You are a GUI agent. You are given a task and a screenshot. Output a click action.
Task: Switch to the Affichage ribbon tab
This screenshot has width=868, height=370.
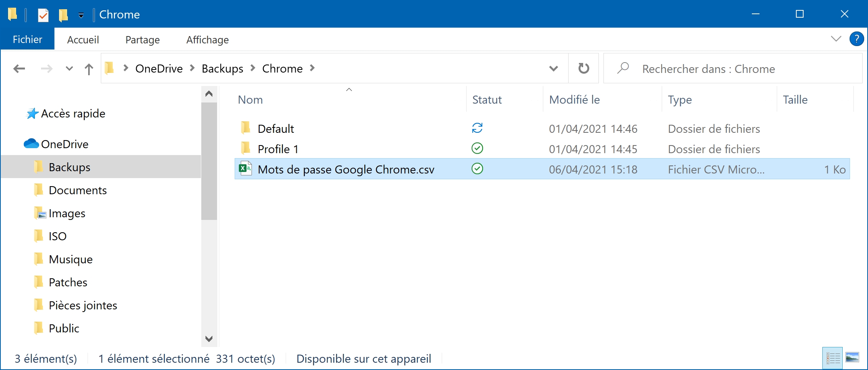(207, 40)
